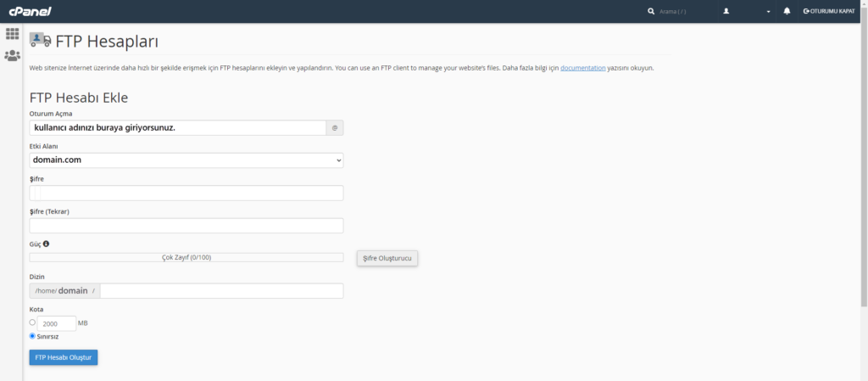The image size is (868, 381).
Task: Click the cPanel logo in header
Action: click(30, 11)
